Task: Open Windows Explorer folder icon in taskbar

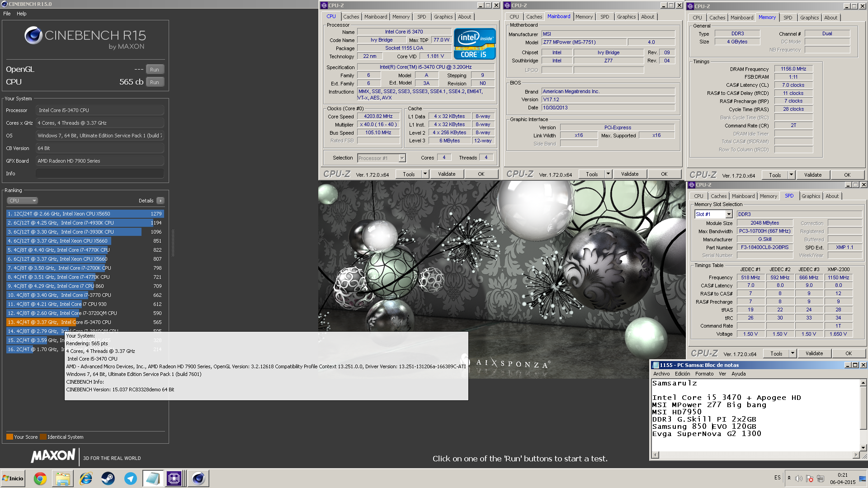Action: coord(63,479)
